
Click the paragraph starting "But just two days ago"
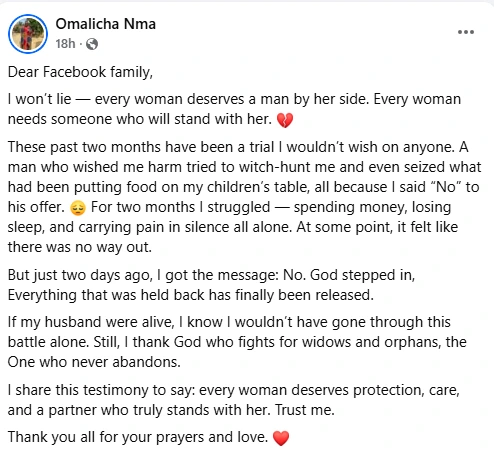click(x=211, y=285)
